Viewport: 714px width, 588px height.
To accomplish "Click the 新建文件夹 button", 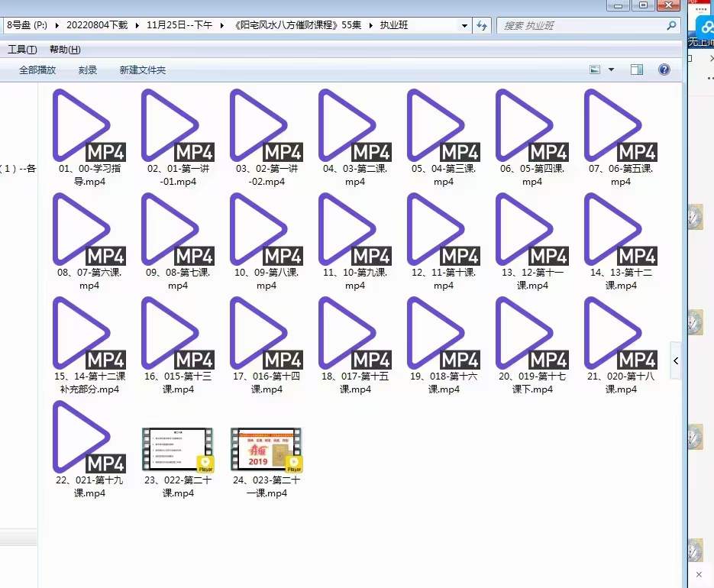I will coord(142,69).
